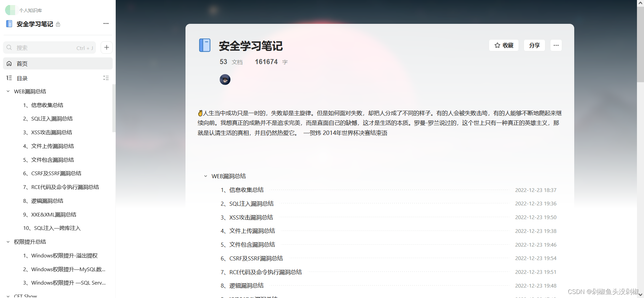644x298 pixels.
Task: Click the 收藏 star button
Action: click(x=504, y=45)
